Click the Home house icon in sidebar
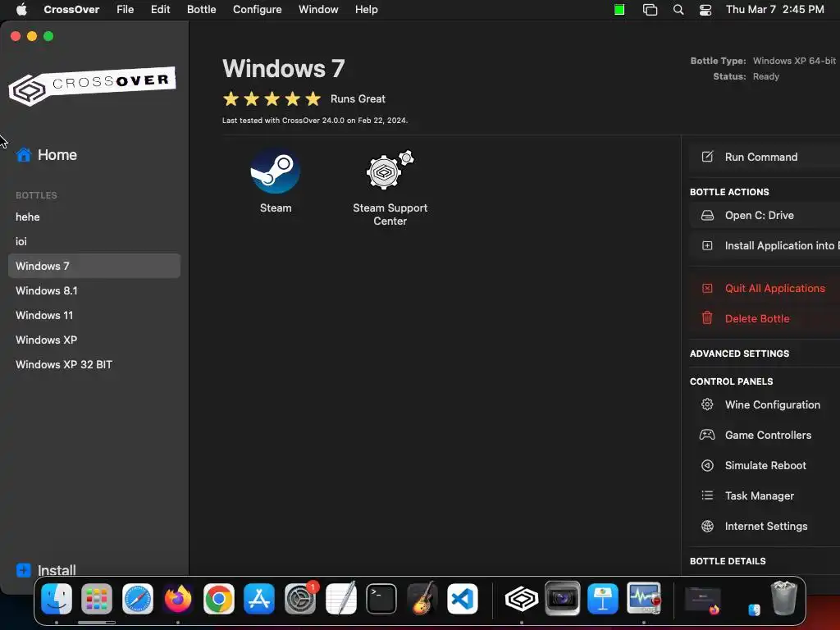This screenshot has width=840, height=630. [x=24, y=155]
